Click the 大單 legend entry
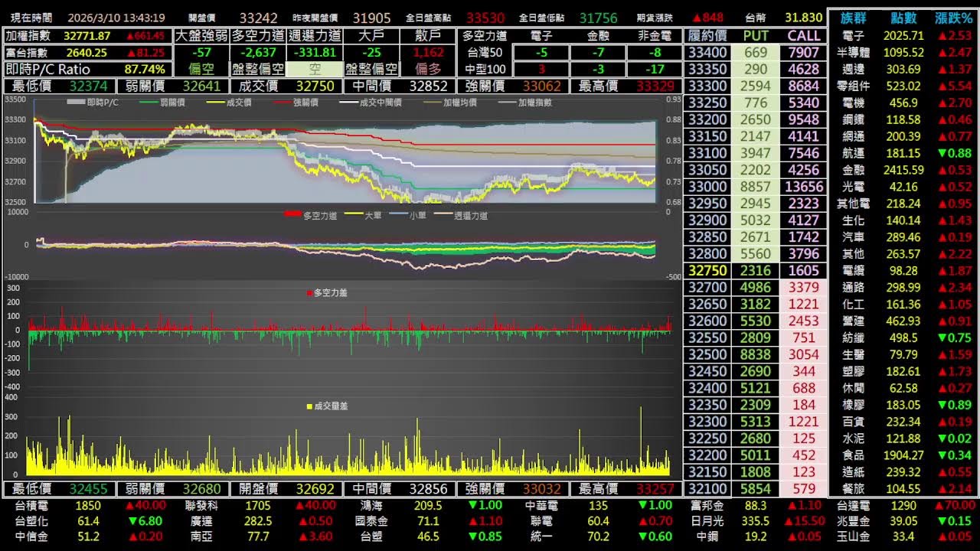Image resolution: width=980 pixels, height=551 pixels. point(364,216)
